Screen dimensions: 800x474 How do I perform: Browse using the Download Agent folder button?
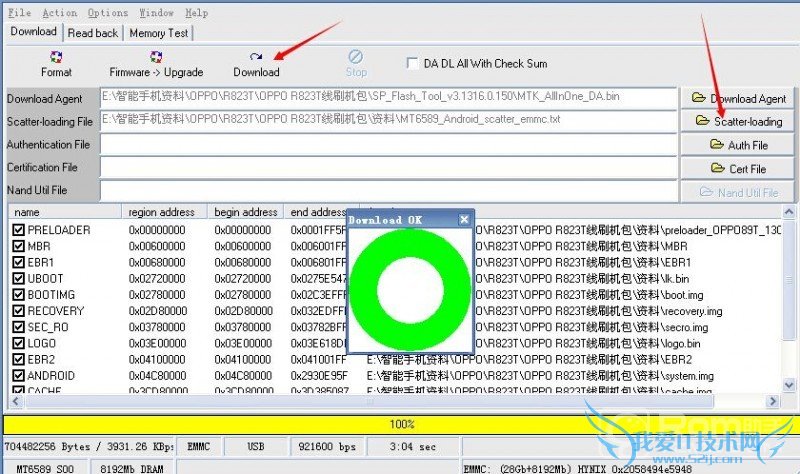[x=738, y=98]
